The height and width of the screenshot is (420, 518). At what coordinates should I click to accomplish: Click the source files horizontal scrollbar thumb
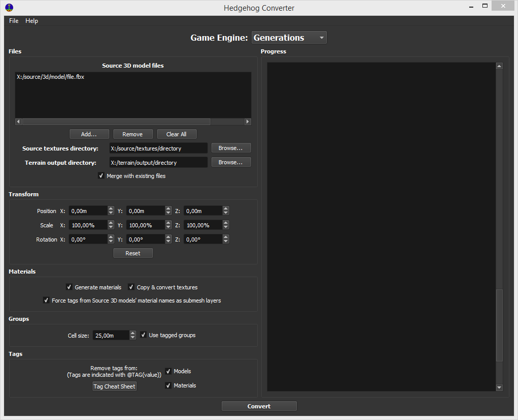tap(116, 122)
